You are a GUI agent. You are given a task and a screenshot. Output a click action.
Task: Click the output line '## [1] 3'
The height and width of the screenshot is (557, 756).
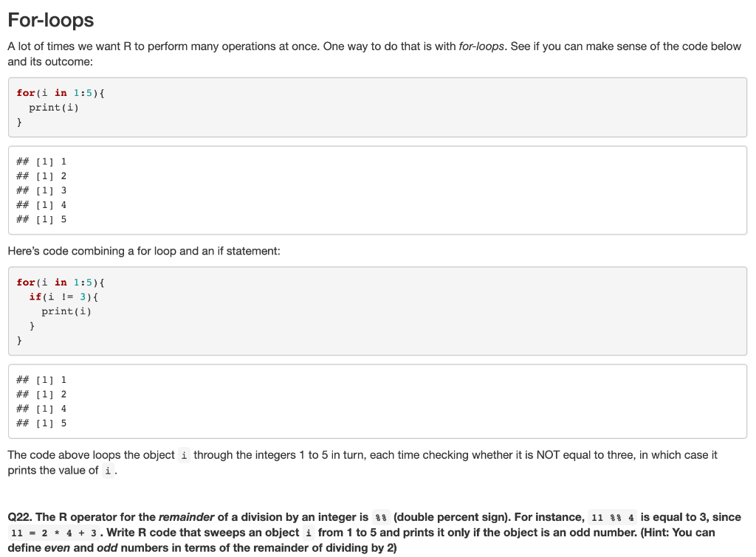41,190
